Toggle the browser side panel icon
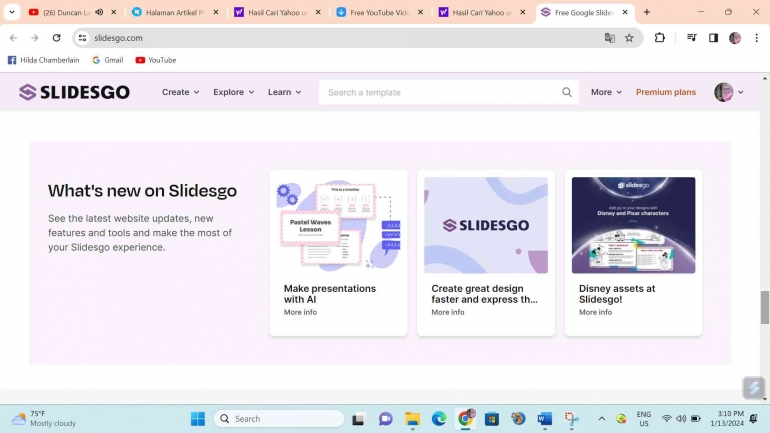The width and height of the screenshot is (770, 433). tap(713, 37)
